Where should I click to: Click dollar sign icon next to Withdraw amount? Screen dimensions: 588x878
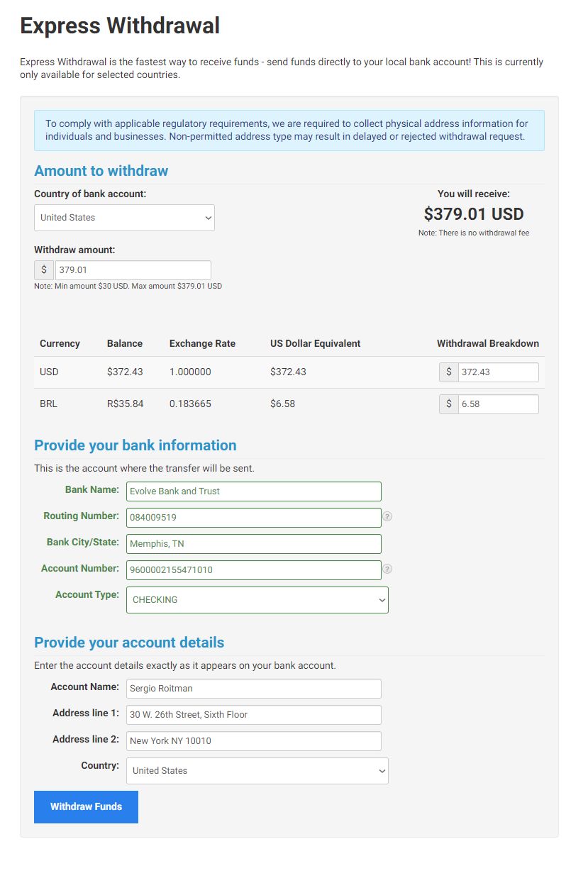pos(44,270)
